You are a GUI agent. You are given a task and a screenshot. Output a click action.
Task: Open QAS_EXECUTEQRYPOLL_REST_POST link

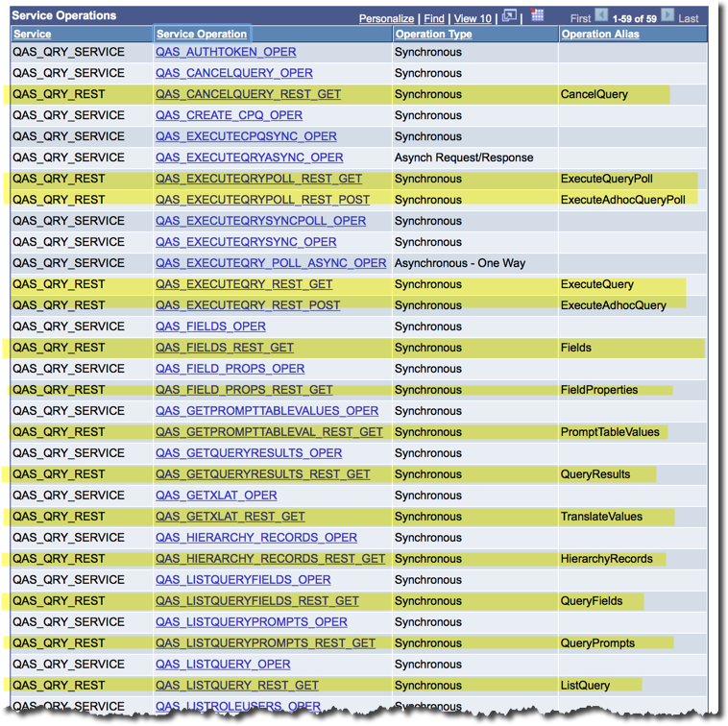coord(262,200)
